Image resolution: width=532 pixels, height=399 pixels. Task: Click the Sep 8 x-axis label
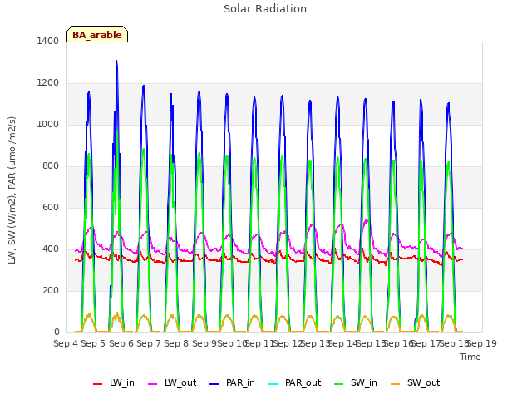tap(176, 343)
